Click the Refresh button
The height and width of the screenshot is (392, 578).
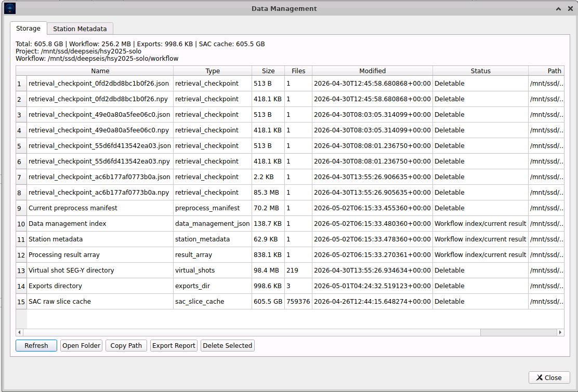(36, 346)
